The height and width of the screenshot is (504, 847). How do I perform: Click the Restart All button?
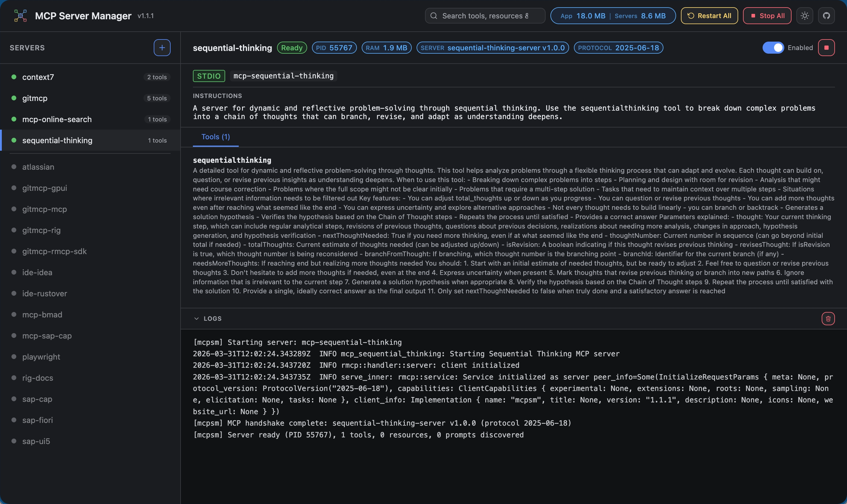(709, 16)
